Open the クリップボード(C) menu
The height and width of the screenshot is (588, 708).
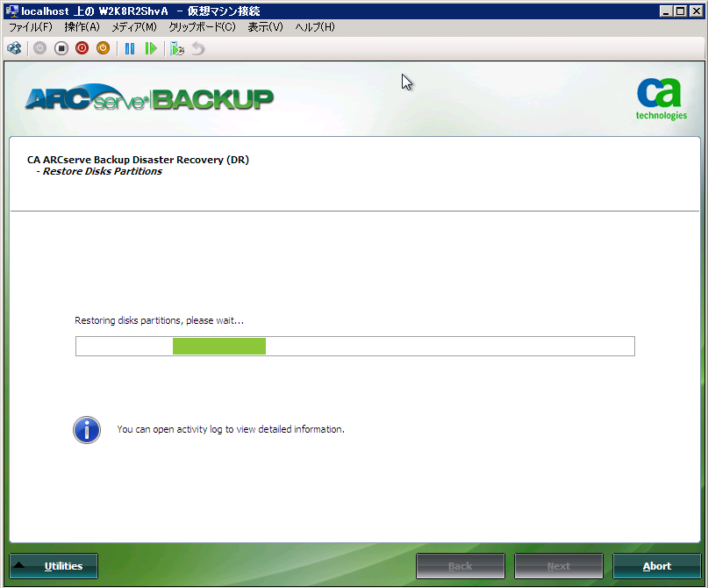203,27
